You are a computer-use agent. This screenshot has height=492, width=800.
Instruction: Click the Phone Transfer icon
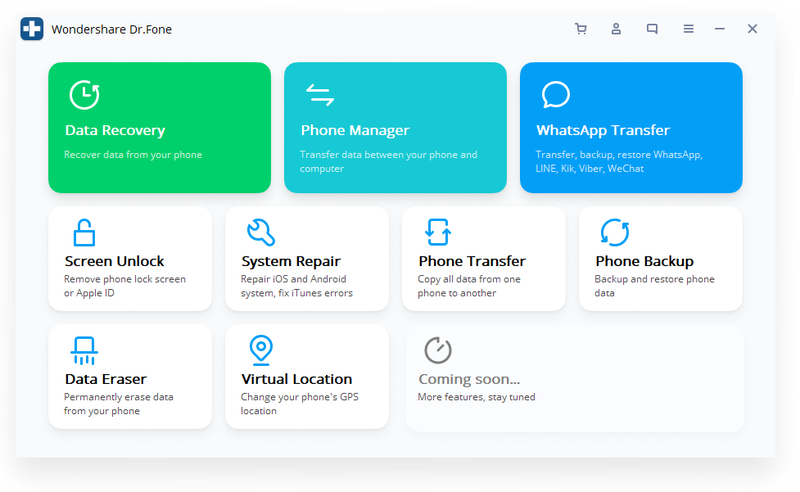coord(438,232)
